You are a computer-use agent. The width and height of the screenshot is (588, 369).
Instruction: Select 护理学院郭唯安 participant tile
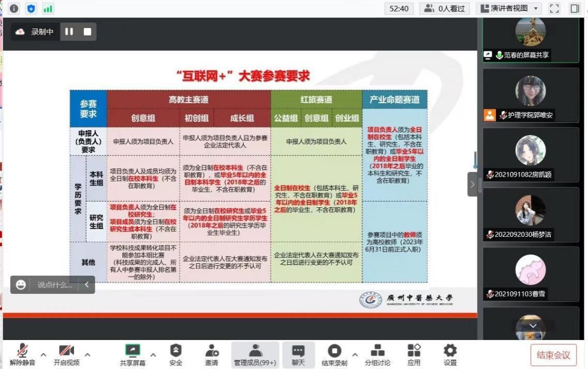(x=531, y=95)
